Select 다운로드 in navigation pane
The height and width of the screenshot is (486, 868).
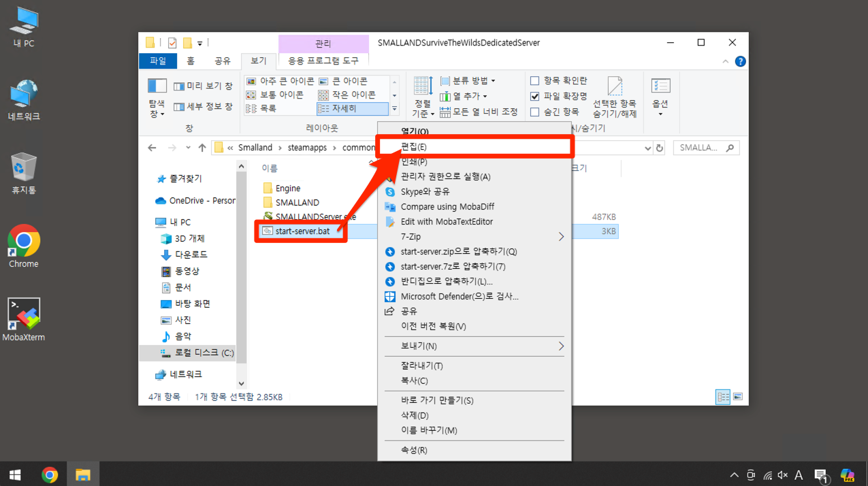[184, 255]
